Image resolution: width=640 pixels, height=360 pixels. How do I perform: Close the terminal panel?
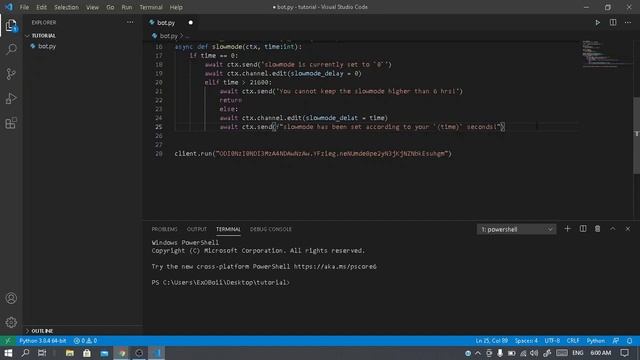coord(628,229)
